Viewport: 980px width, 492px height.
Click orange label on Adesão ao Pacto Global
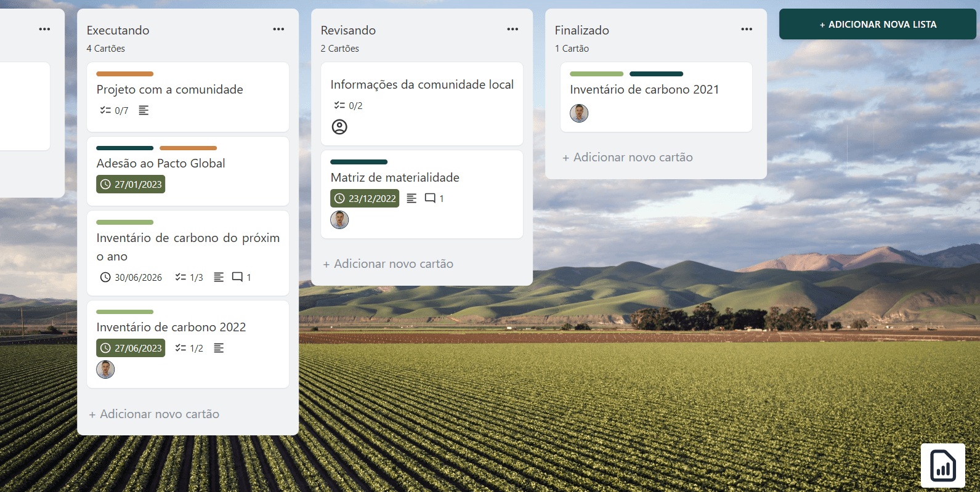pos(188,148)
